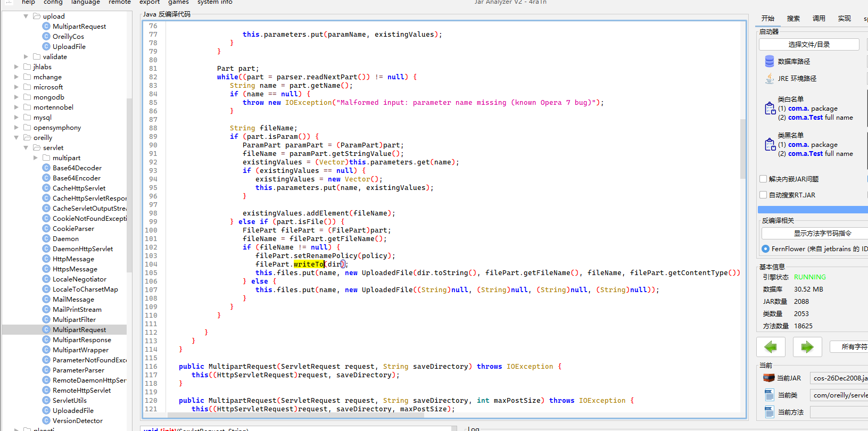Go forward with the green right arrow
The height and width of the screenshot is (431, 868).
coord(807,347)
